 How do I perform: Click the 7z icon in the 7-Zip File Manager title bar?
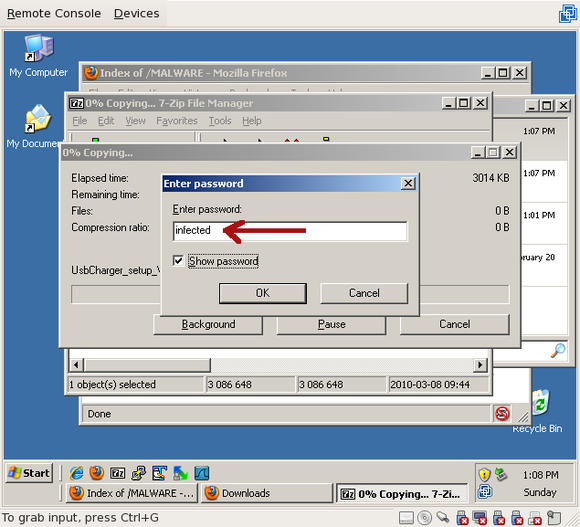(77, 103)
